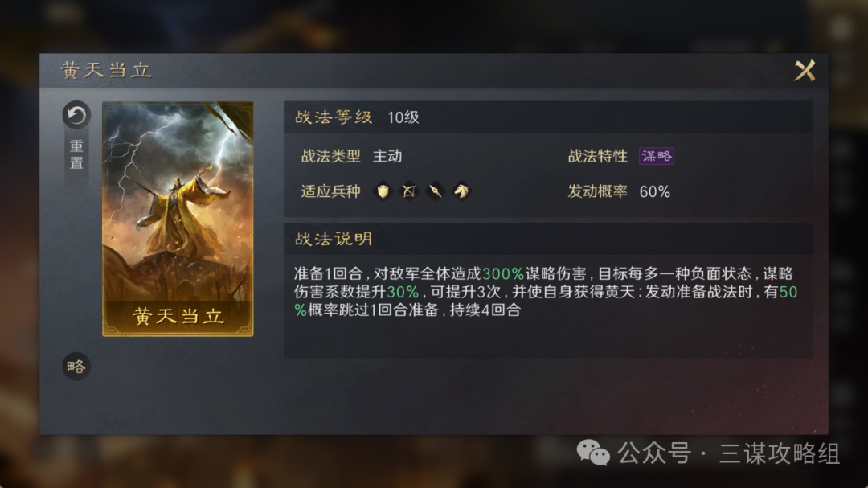Click the card's 黄天当立 name banner
This screenshot has height=488, width=868.
click(x=178, y=316)
